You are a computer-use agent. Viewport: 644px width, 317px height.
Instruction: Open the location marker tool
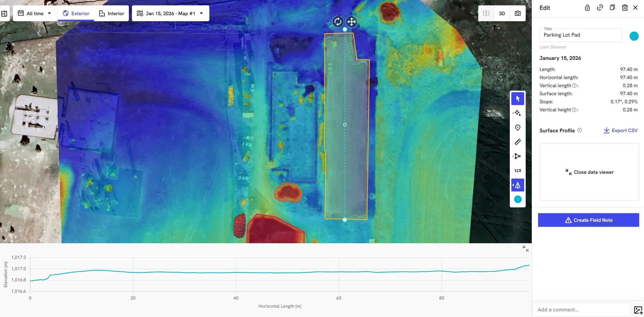coord(518,127)
